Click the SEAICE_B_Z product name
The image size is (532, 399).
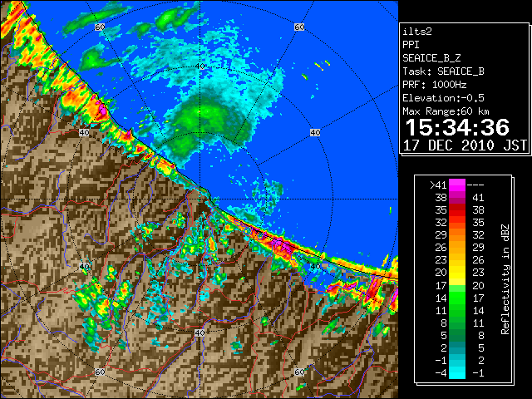431,58
